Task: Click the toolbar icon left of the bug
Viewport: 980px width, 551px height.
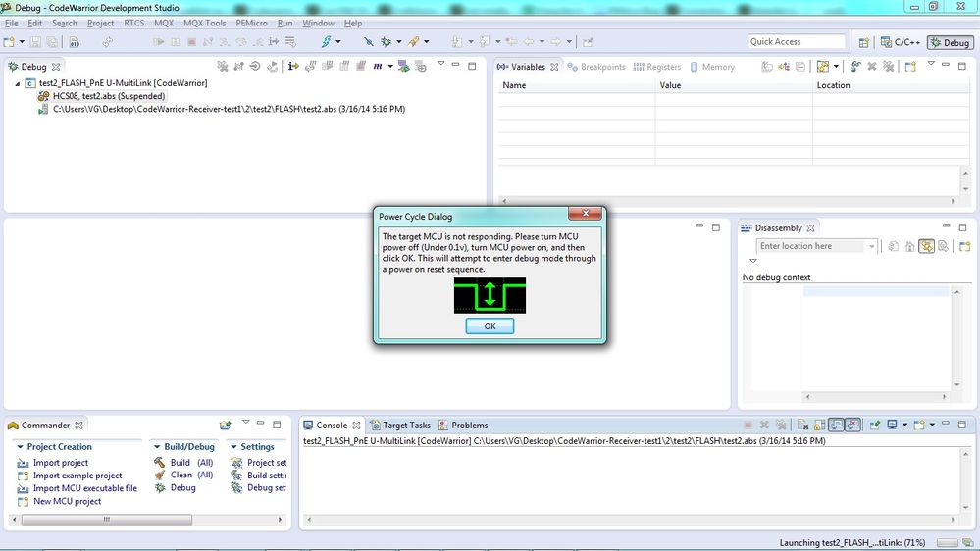Action: point(369,42)
